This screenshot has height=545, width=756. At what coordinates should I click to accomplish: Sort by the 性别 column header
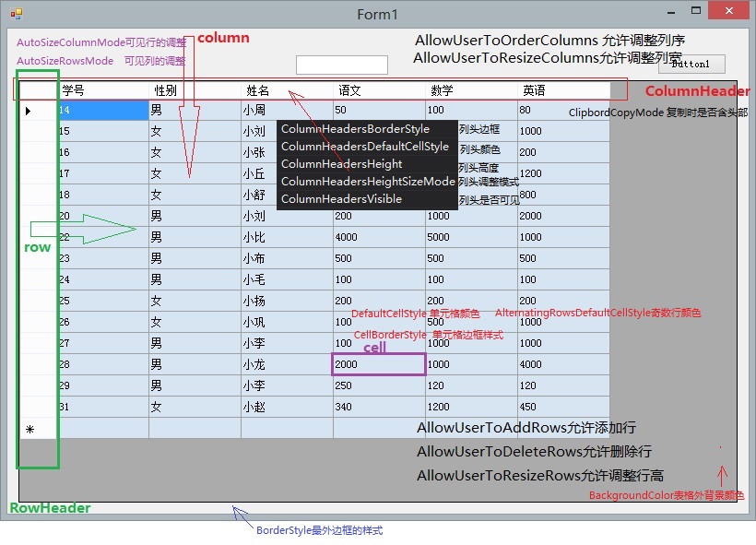pos(195,90)
